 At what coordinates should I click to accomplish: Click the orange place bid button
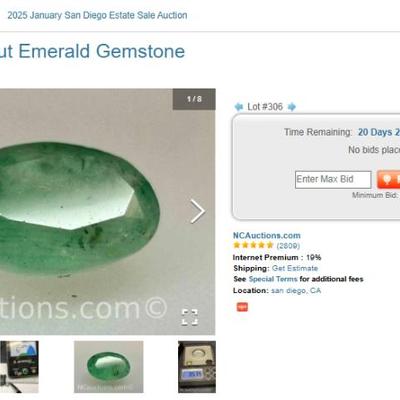[x=388, y=179]
